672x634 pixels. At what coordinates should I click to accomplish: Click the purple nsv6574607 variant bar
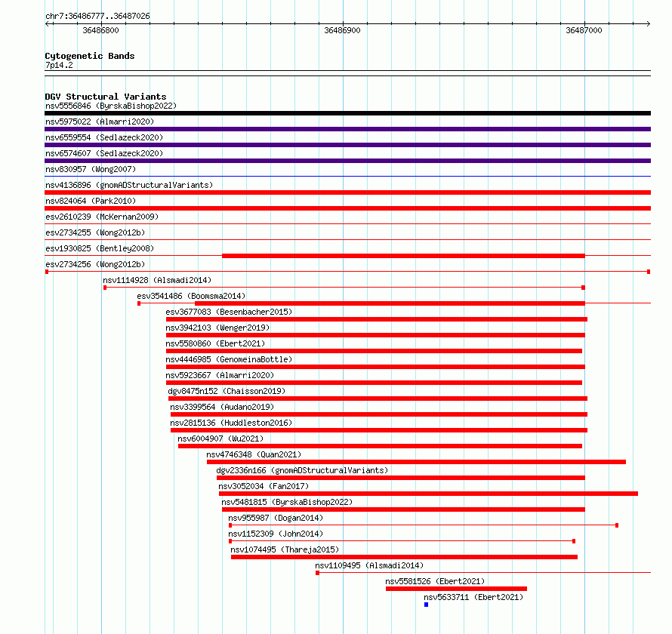click(347, 161)
